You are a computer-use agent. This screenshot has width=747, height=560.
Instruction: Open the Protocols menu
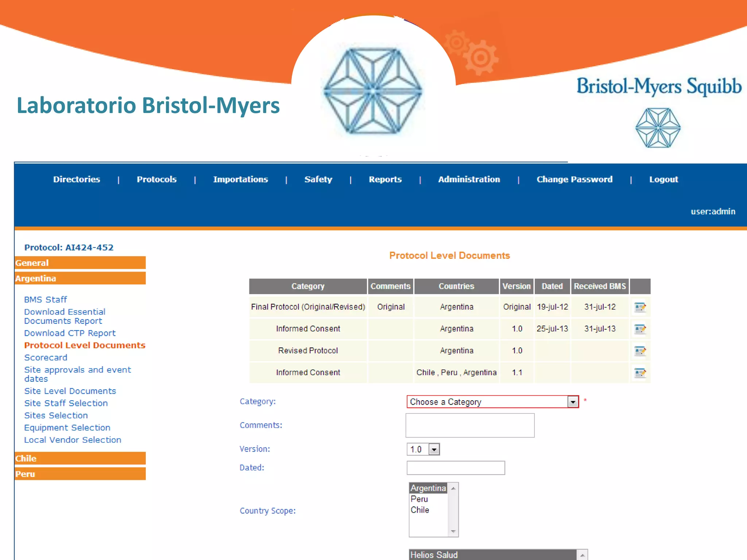157,179
